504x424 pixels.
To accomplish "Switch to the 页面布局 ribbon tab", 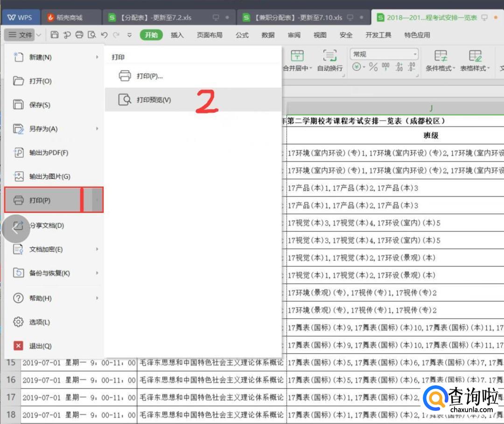I will 209,35.
